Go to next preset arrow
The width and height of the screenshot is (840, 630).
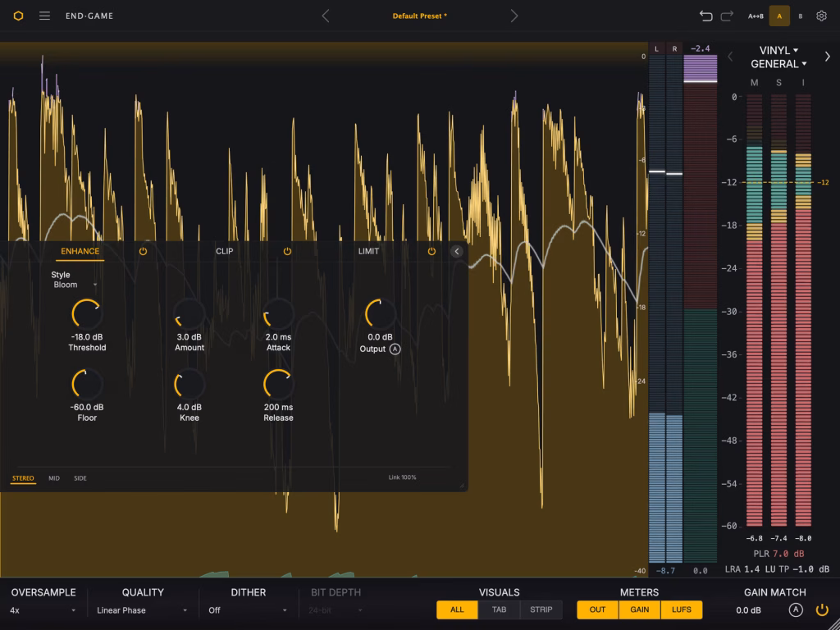tap(514, 16)
